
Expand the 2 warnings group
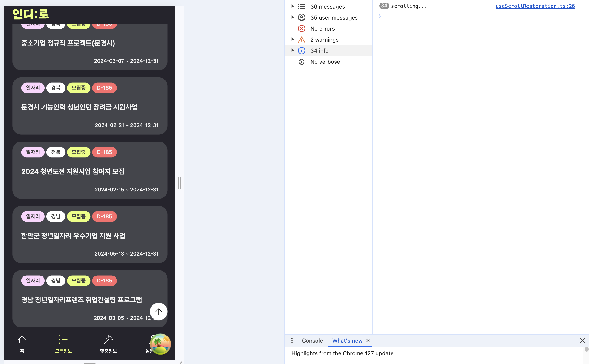[x=293, y=40]
